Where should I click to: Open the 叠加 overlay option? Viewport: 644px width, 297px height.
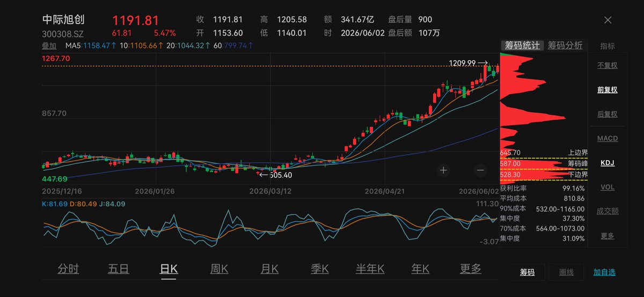[x=49, y=46]
